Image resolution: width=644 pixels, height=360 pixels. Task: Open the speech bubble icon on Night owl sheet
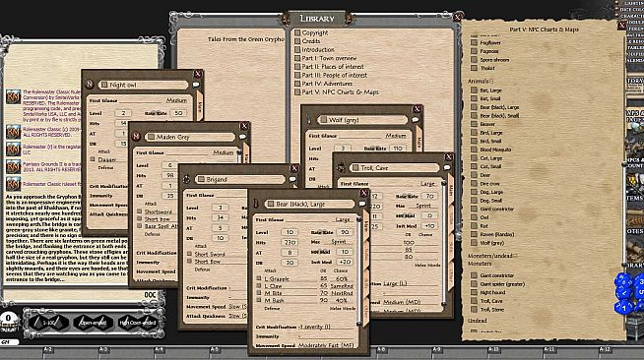tap(196, 85)
